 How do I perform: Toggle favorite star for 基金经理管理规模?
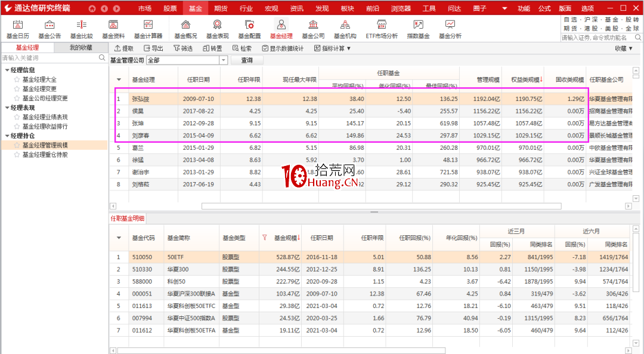click(17, 145)
